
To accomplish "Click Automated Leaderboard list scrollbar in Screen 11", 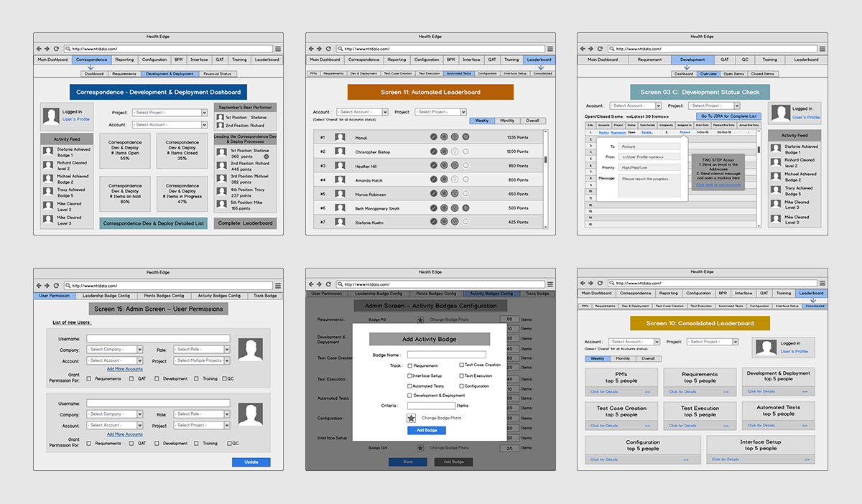I will 545,161.
